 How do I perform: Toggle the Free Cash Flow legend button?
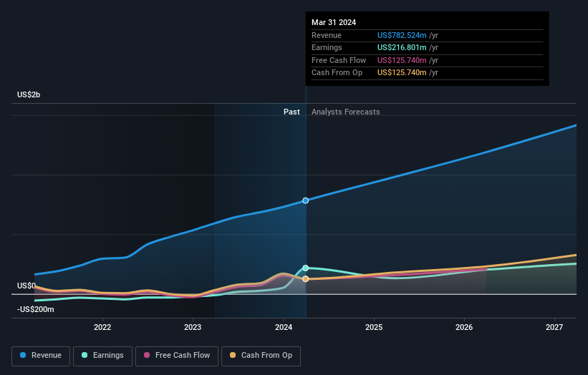(177, 356)
